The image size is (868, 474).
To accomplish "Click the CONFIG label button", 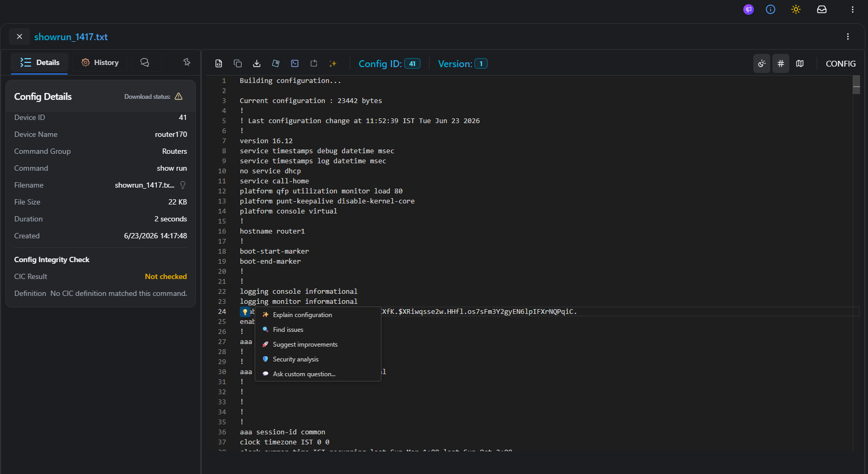I will coord(841,63).
